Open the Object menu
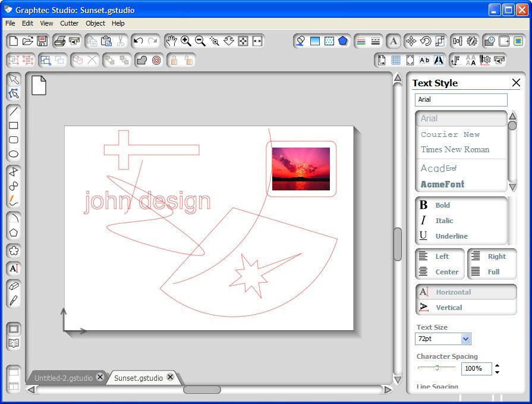This screenshot has height=404, width=532. coord(95,23)
